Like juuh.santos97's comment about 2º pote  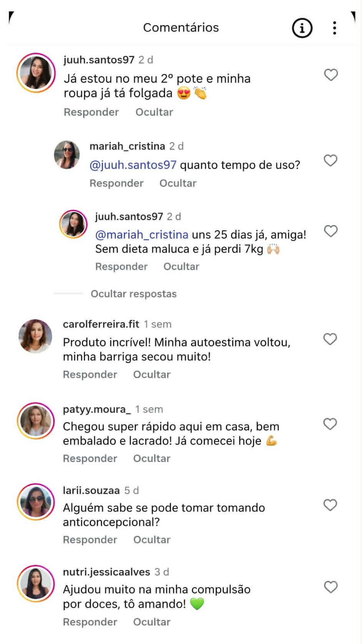click(331, 75)
